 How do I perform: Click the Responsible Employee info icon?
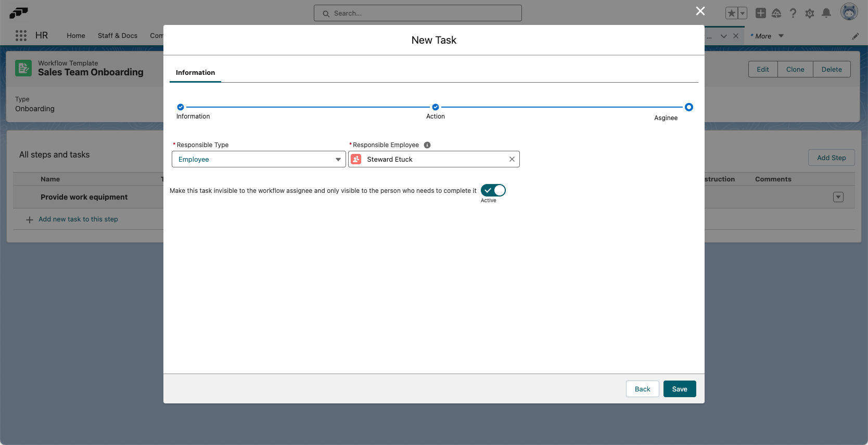click(x=427, y=145)
